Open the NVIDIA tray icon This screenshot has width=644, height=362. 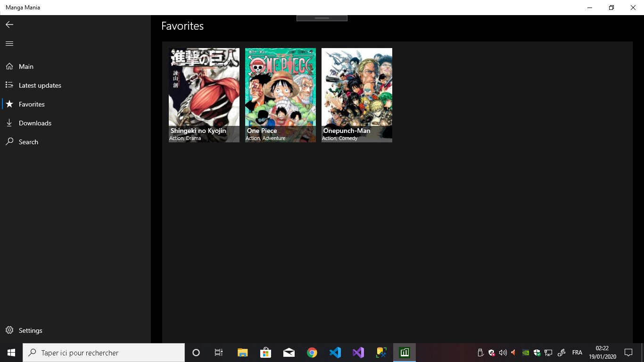(526, 353)
